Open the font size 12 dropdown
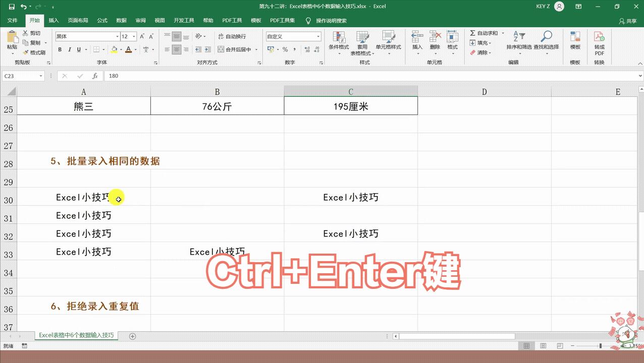Image resolution: width=644 pixels, height=363 pixels. tap(134, 36)
